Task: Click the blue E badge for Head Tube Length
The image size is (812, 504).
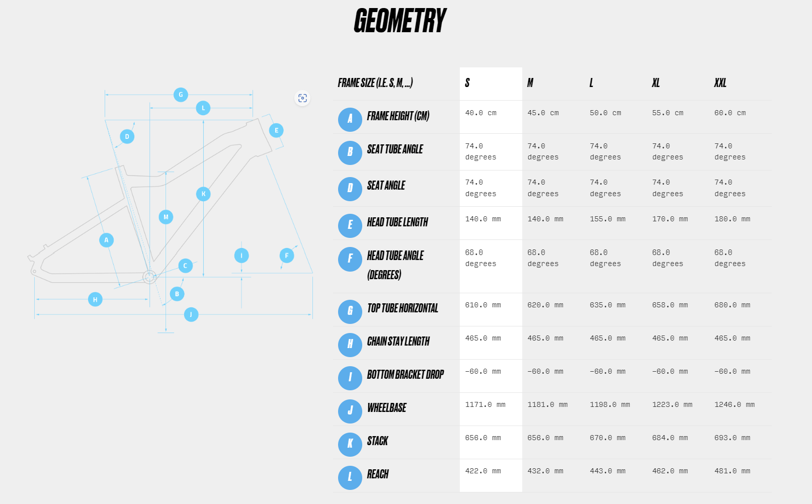Action: click(350, 225)
